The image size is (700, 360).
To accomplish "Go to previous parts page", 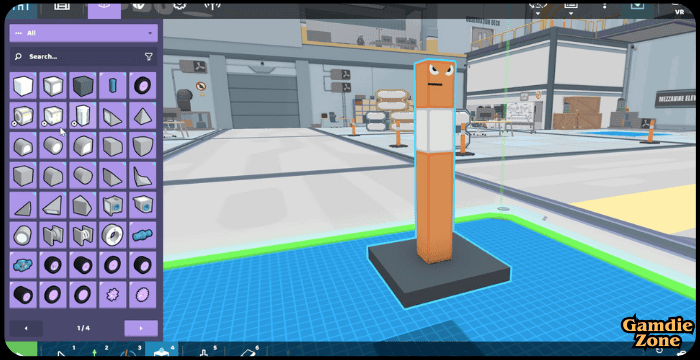I will [x=26, y=328].
